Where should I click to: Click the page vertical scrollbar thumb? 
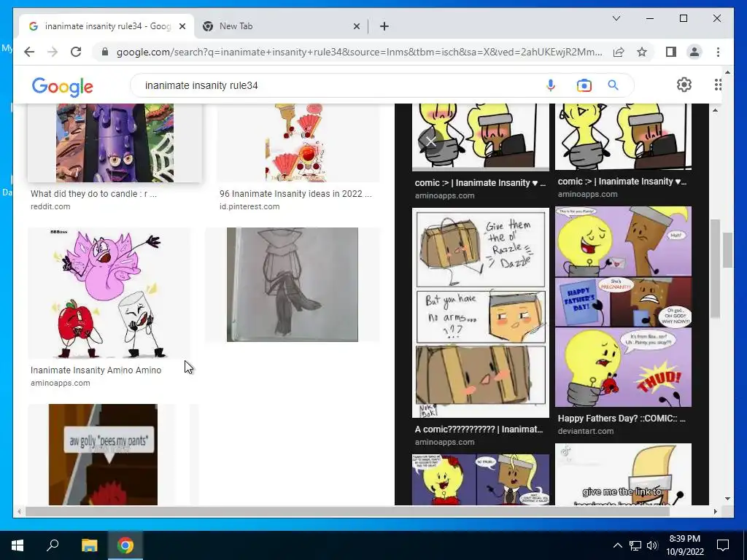coord(727,251)
